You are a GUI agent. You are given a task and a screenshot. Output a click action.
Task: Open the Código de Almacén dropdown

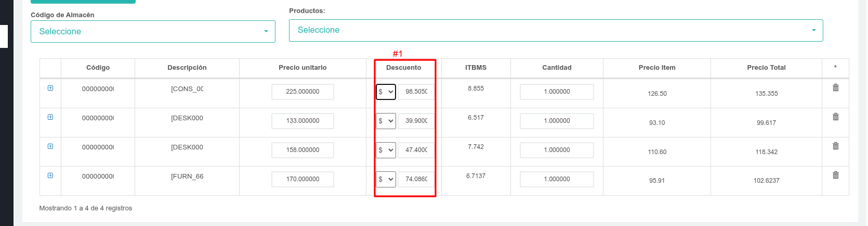coord(153,32)
